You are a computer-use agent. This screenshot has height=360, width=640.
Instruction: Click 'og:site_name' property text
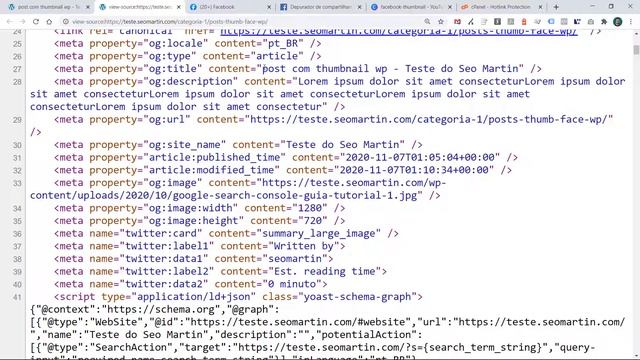(184, 144)
